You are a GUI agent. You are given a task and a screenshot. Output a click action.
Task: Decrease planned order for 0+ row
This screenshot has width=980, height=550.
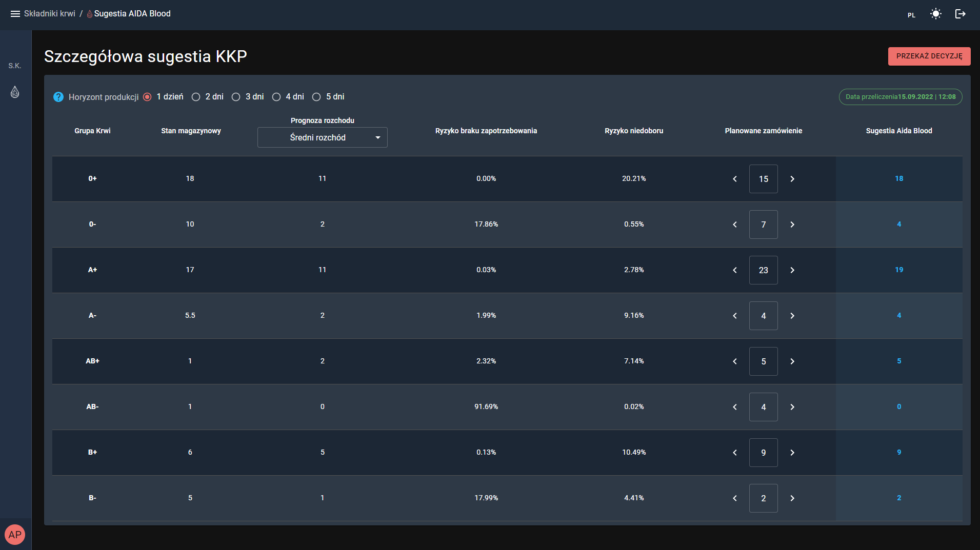(735, 179)
